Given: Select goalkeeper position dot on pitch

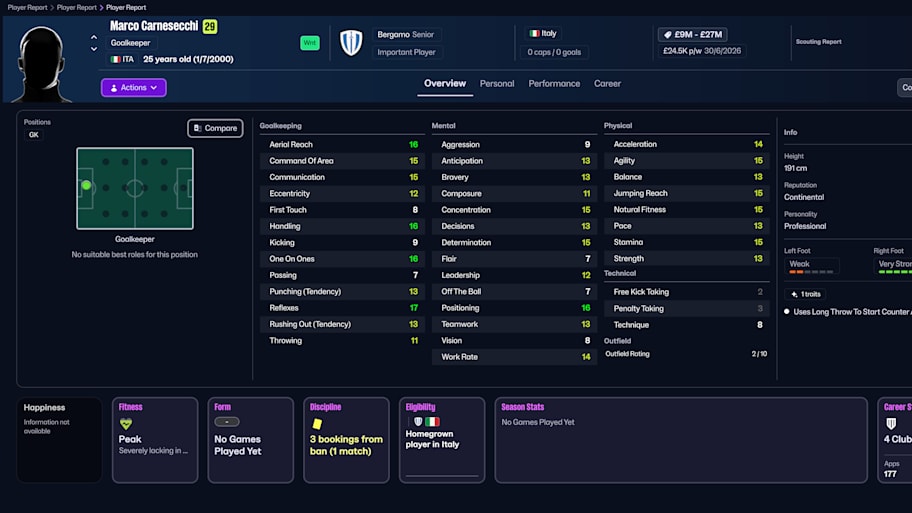Looking at the screenshot, I should pyautogui.click(x=86, y=186).
